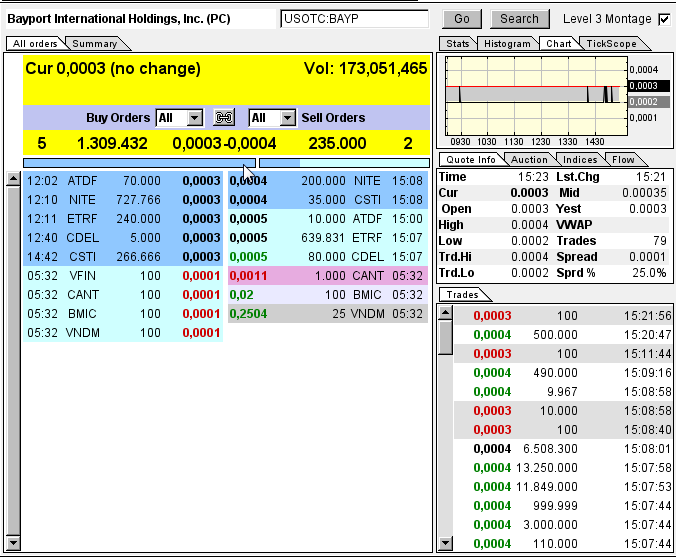Image resolution: width=676 pixels, height=558 pixels.
Task: Click Trades list scrollbar up arrow
Action: click(445, 313)
